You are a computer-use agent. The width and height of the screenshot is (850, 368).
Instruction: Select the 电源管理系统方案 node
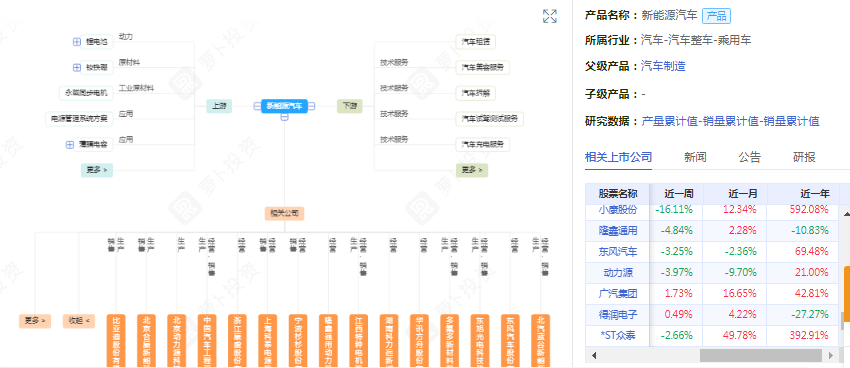point(79,119)
